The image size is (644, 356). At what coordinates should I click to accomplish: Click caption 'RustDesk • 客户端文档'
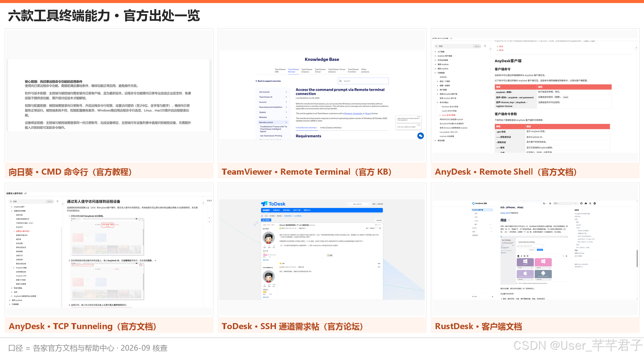(x=478, y=326)
